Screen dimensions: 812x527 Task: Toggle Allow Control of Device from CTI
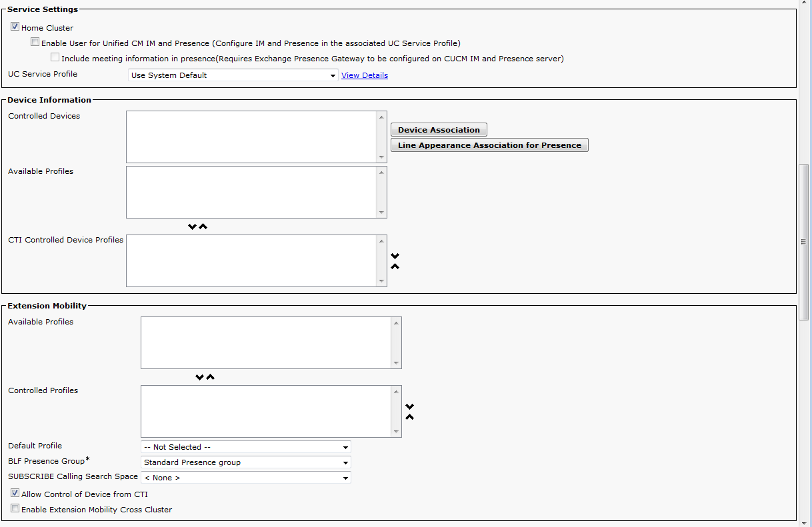point(15,494)
